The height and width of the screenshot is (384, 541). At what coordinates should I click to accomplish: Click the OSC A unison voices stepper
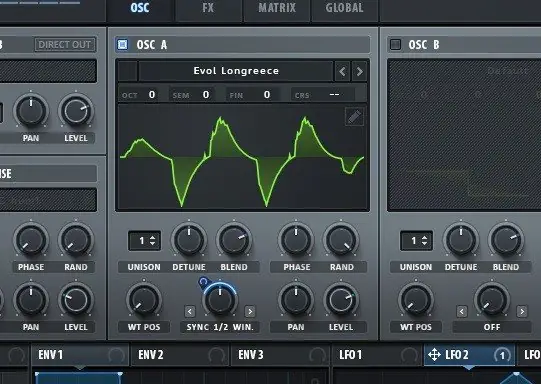[145, 240]
